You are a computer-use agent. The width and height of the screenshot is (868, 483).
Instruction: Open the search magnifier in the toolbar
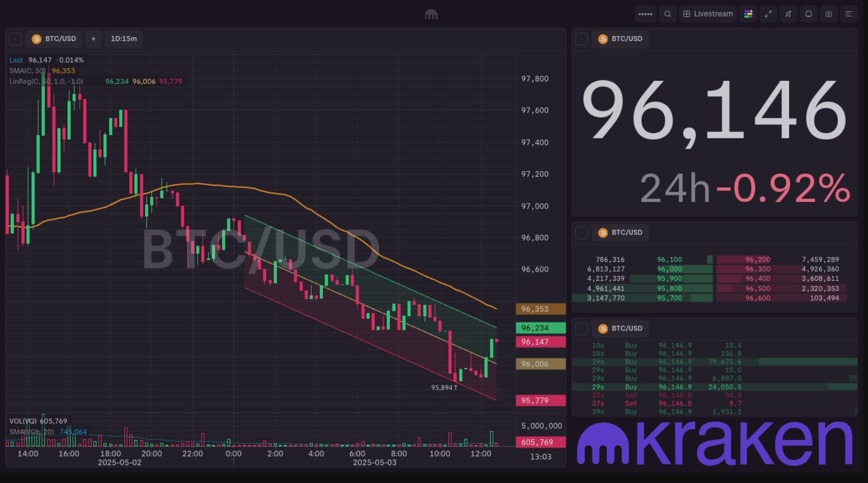667,14
